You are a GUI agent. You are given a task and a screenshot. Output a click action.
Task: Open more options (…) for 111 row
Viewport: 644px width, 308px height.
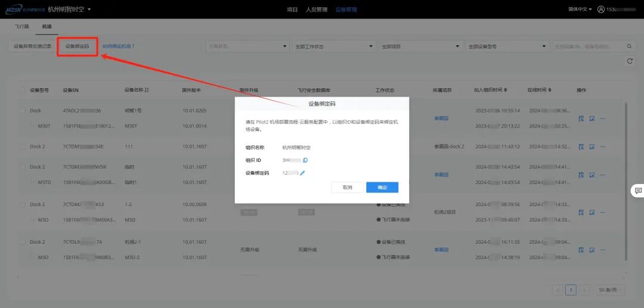point(603,147)
